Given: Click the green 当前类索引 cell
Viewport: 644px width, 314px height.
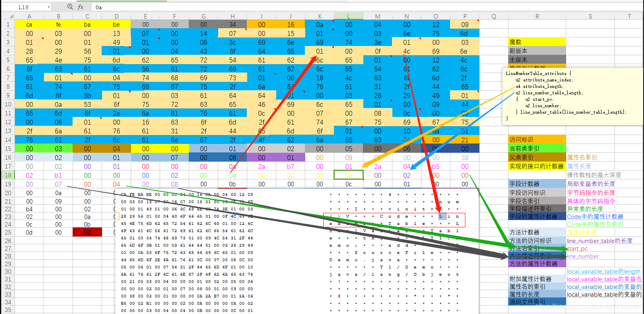Looking at the screenshot, I should pyautogui.click(x=537, y=148).
